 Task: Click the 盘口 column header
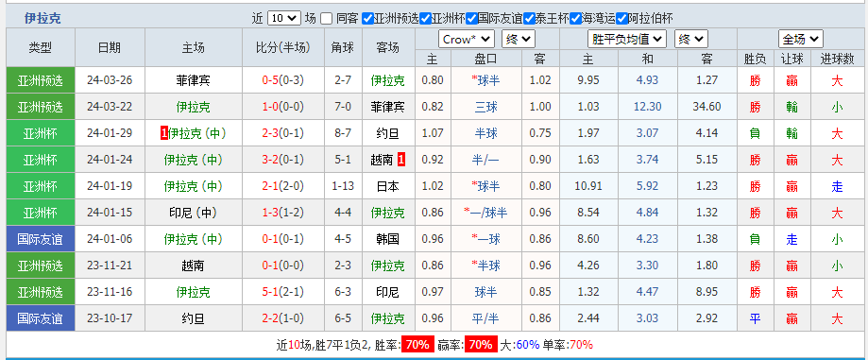click(486, 60)
